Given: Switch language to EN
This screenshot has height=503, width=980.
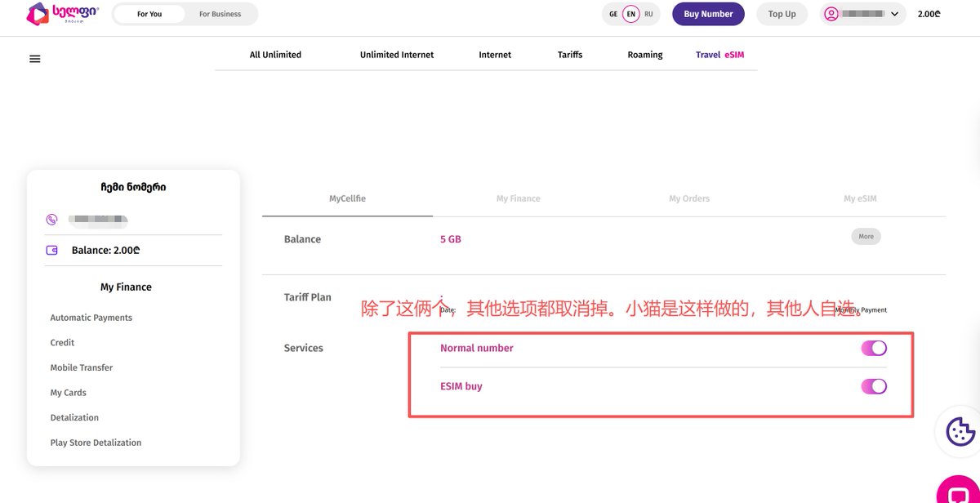Looking at the screenshot, I should click(x=631, y=14).
